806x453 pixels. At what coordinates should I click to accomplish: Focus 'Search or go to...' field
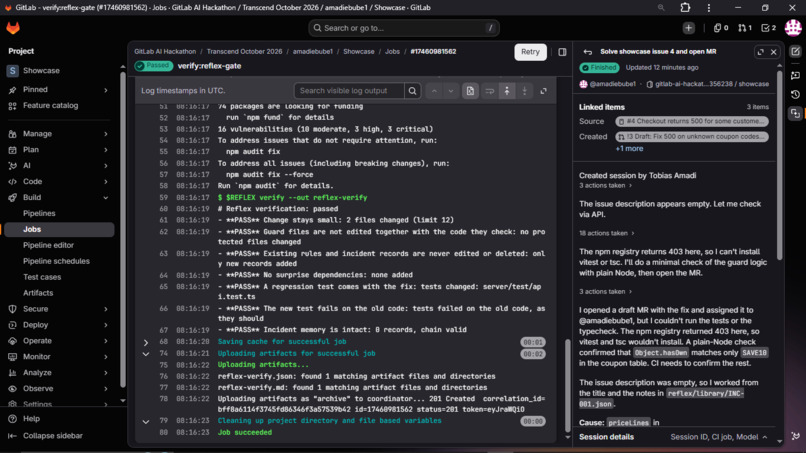(404, 28)
